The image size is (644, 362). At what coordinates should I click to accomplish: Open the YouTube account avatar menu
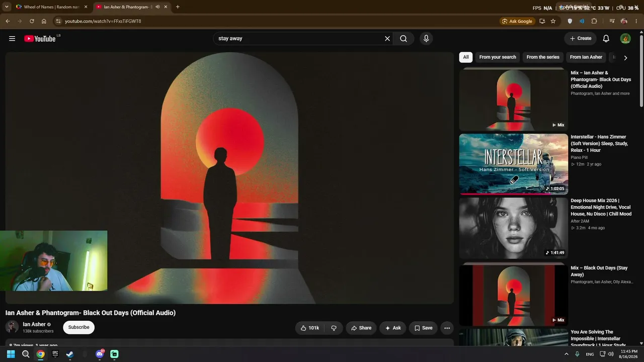[625, 39]
